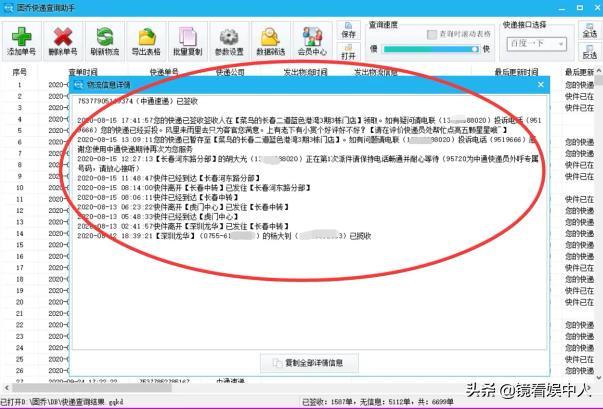This screenshot has width=603, height=409.
Task: Sort by 序号 column header
Action: (x=19, y=72)
